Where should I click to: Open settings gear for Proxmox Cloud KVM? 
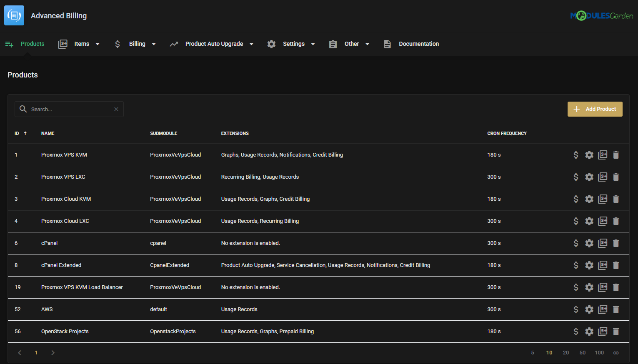point(589,199)
